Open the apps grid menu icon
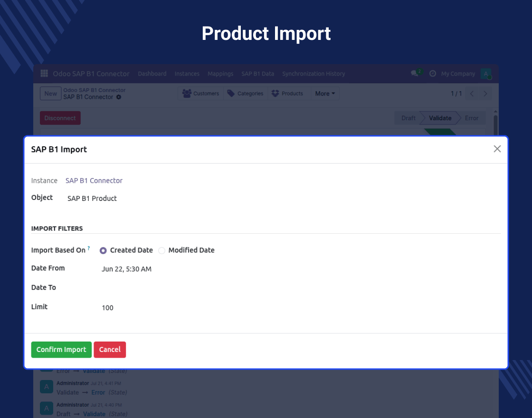 click(44, 73)
